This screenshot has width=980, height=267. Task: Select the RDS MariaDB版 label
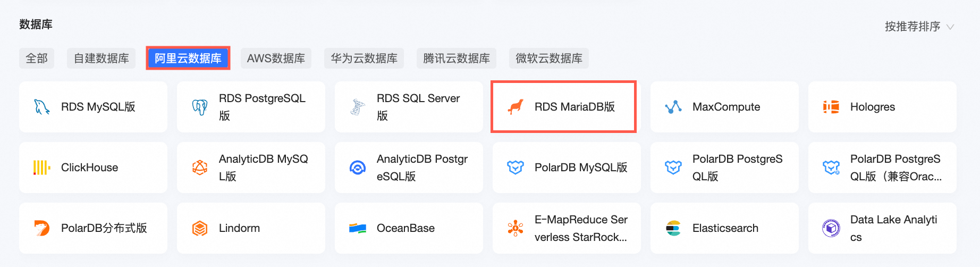tap(575, 107)
